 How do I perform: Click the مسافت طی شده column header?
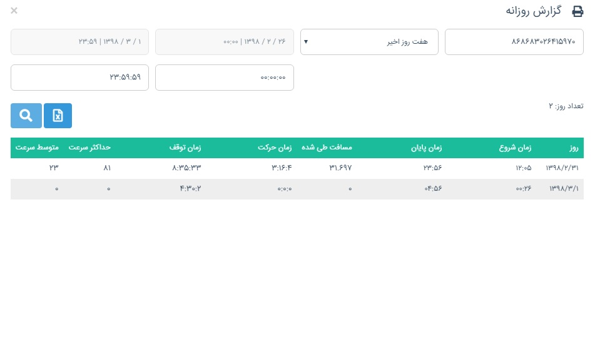327,148
